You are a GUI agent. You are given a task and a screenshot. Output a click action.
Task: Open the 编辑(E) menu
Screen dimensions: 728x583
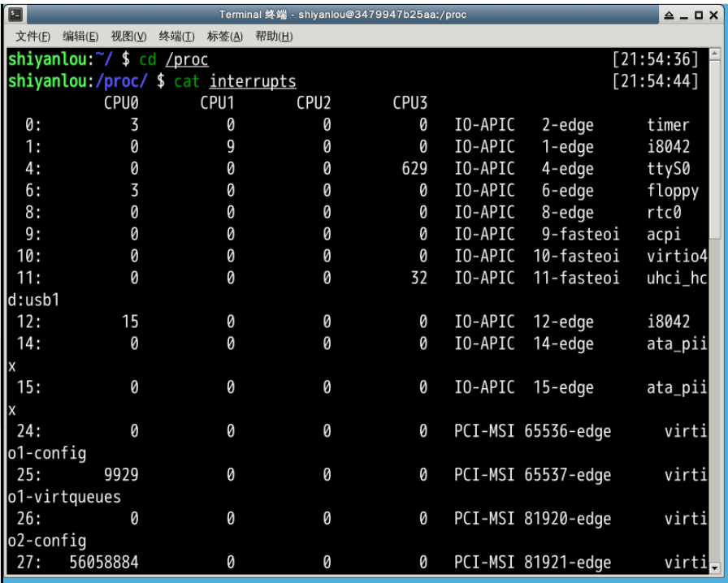click(x=80, y=37)
